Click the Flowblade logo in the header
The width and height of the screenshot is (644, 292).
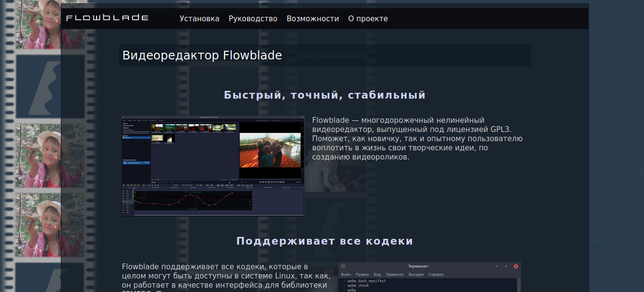pos(107,18)
